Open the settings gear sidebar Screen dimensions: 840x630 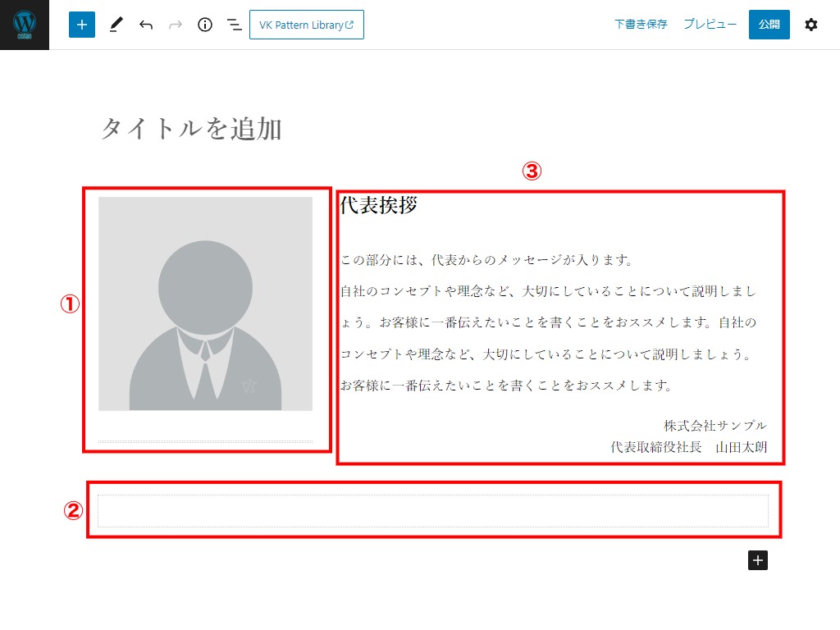click(x=810, y=25)
